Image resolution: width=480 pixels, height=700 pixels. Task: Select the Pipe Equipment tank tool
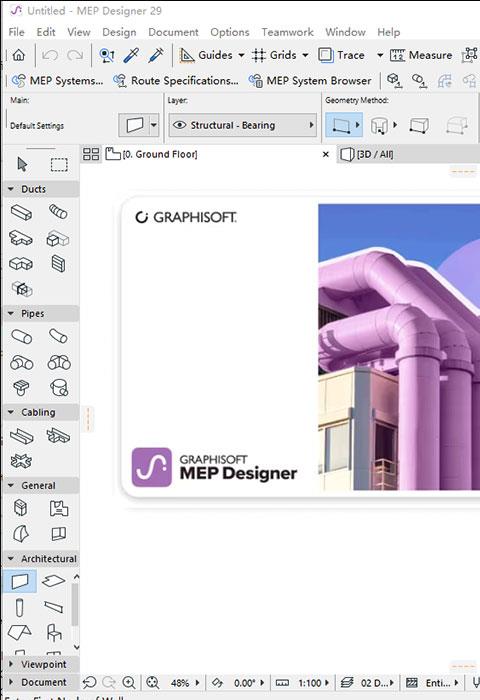tap(59, 388)
